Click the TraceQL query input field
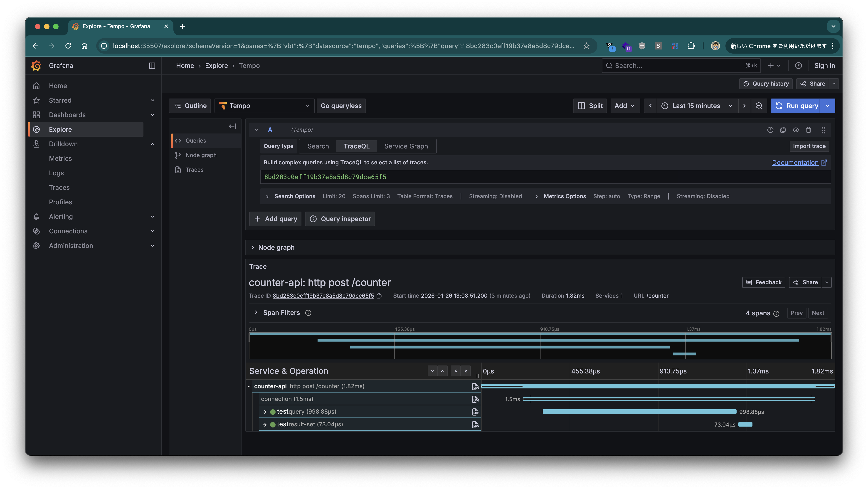This screenshot has width=868, height=489. pos(545,177)
